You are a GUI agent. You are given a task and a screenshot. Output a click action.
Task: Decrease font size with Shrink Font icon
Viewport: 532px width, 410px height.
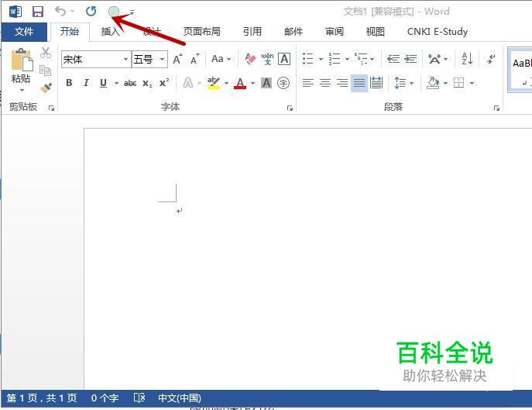click(194, 59)
